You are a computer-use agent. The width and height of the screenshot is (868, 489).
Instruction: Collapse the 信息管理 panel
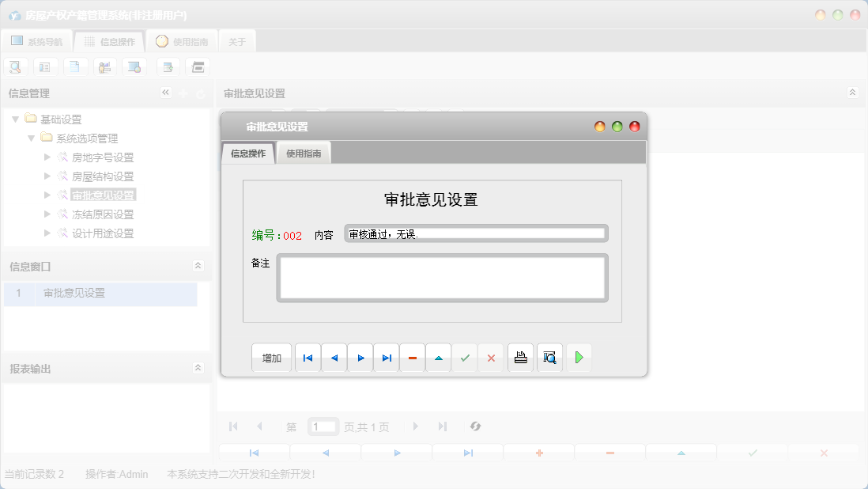click(166, 93)
